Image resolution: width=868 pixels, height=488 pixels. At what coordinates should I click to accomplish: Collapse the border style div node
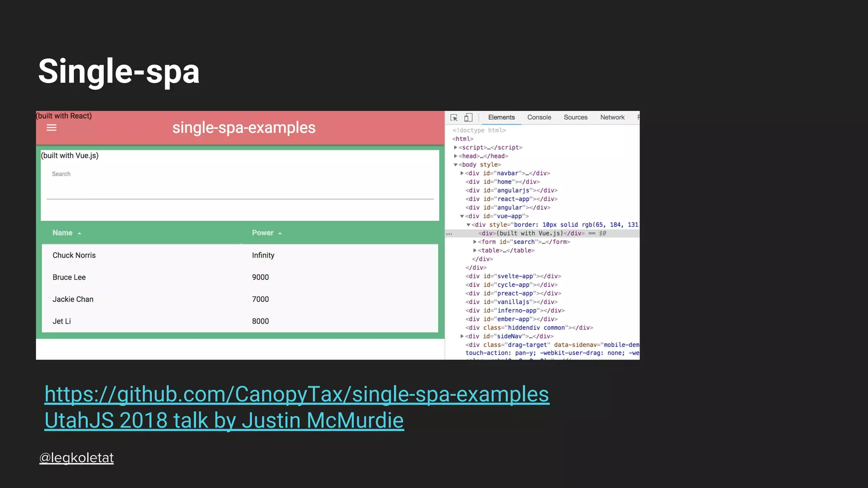pos(468,225)
